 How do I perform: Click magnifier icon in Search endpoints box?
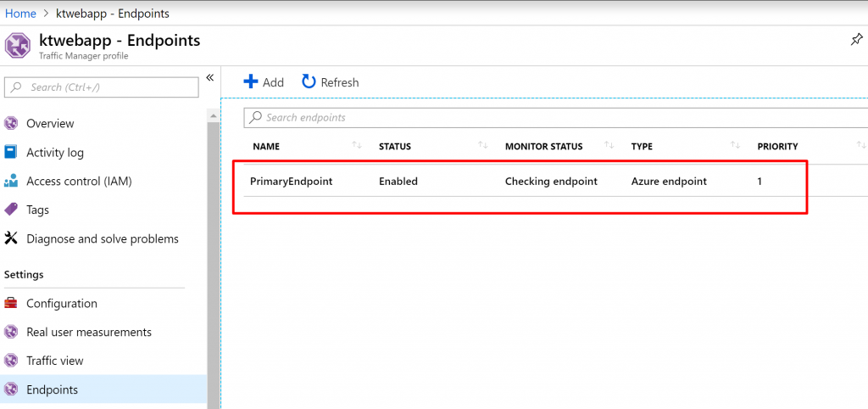tap(255, 117)
